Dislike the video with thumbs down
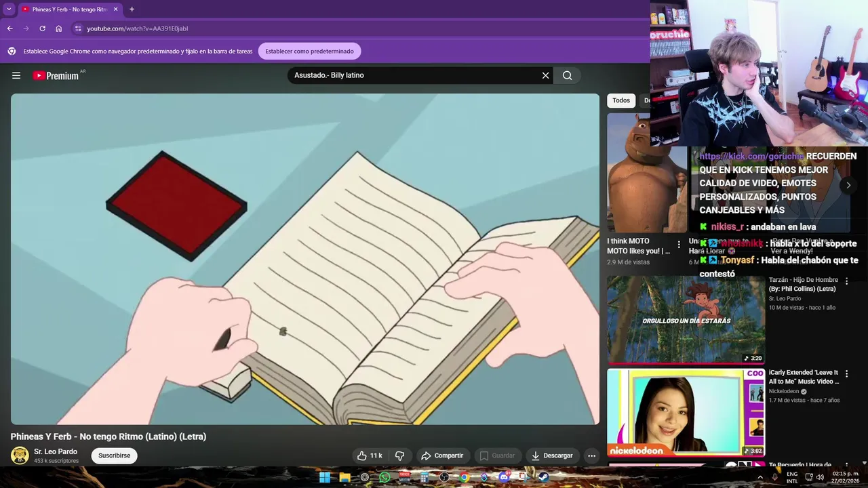 click(400, 455)
